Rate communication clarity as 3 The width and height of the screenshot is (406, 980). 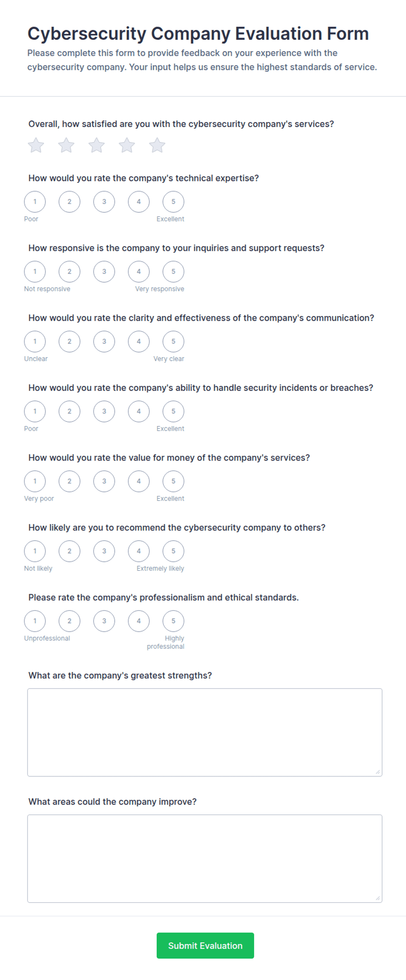(104, 342)
